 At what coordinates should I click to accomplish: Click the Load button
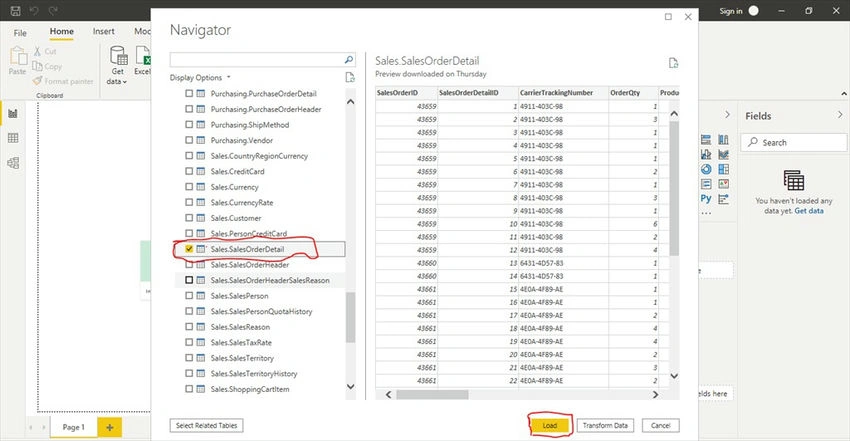point(550,425)
